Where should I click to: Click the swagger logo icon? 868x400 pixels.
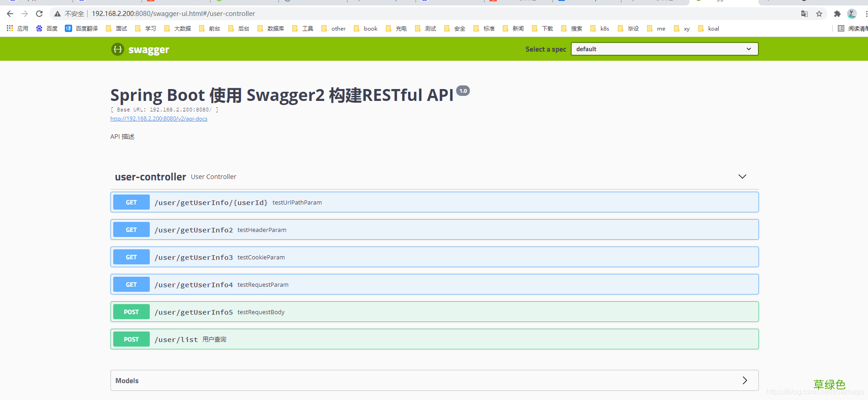(118, 49)
